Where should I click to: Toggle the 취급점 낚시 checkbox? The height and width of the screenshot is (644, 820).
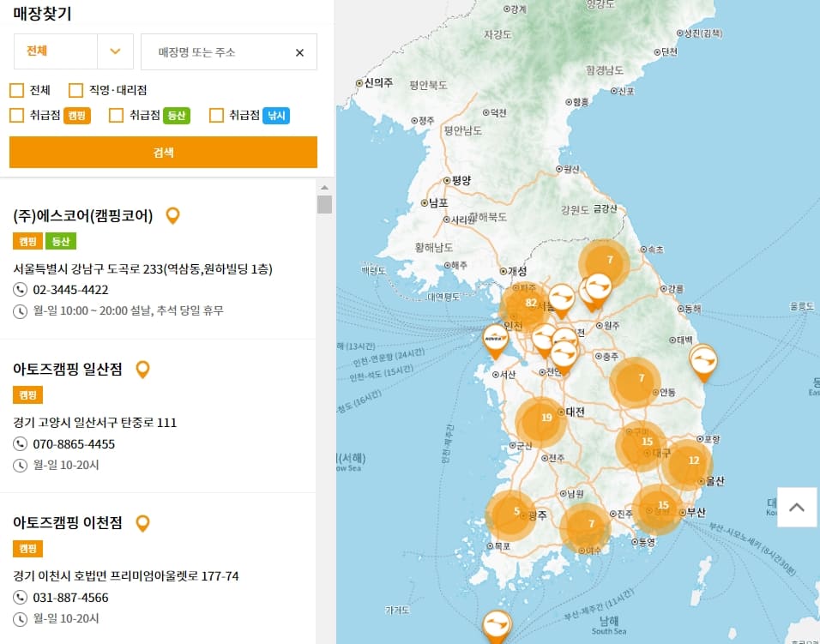[x=216, y=115]
